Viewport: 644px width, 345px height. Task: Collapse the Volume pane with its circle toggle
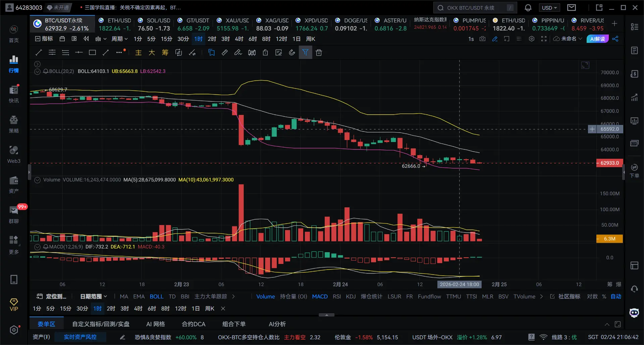point(38,180)
